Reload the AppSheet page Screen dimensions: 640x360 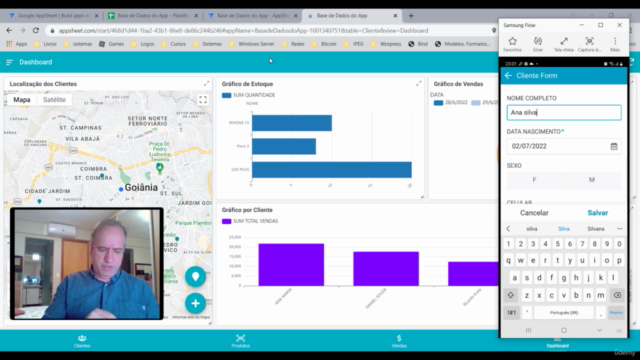36,31
